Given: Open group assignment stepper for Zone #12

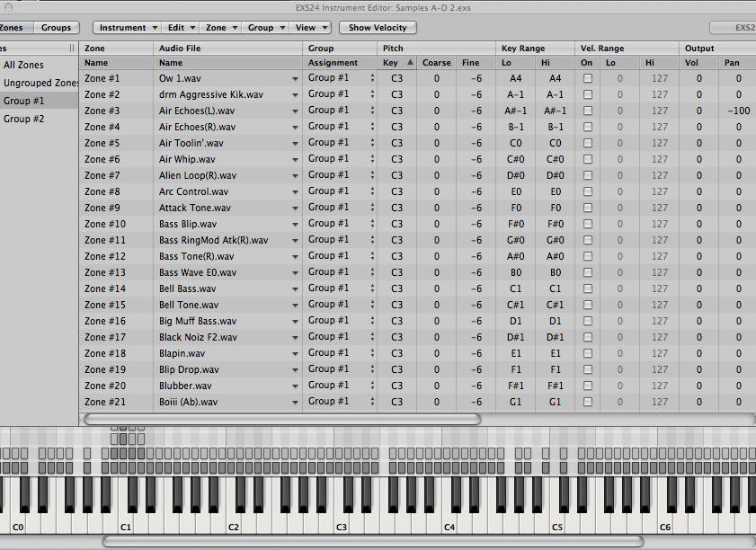Looking at the screenshot, I should pos(372,256).
